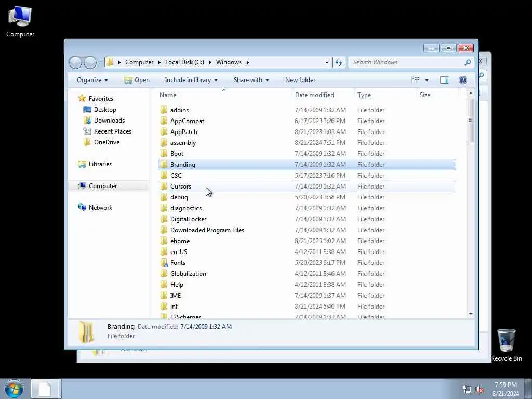
Task: Click the Libraries icon in sidebar
Action: [82, 164]
